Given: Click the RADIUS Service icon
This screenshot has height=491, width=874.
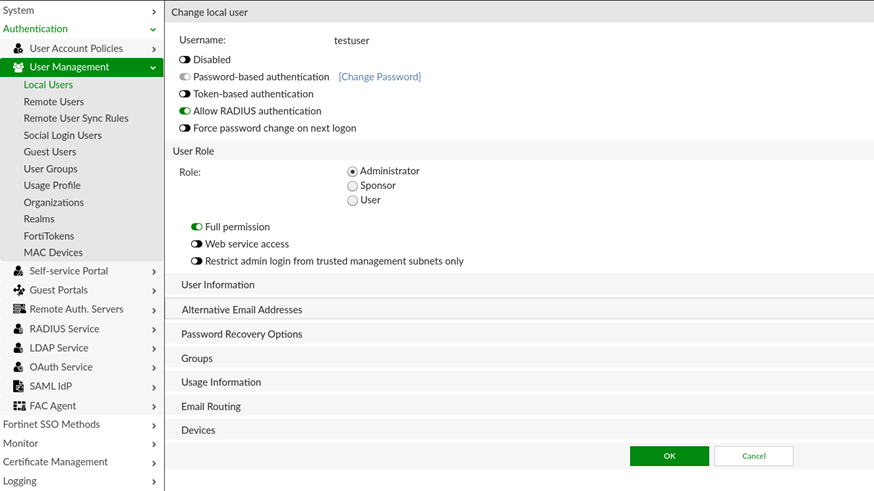Looking at the screenshot, I should (18, 329).
